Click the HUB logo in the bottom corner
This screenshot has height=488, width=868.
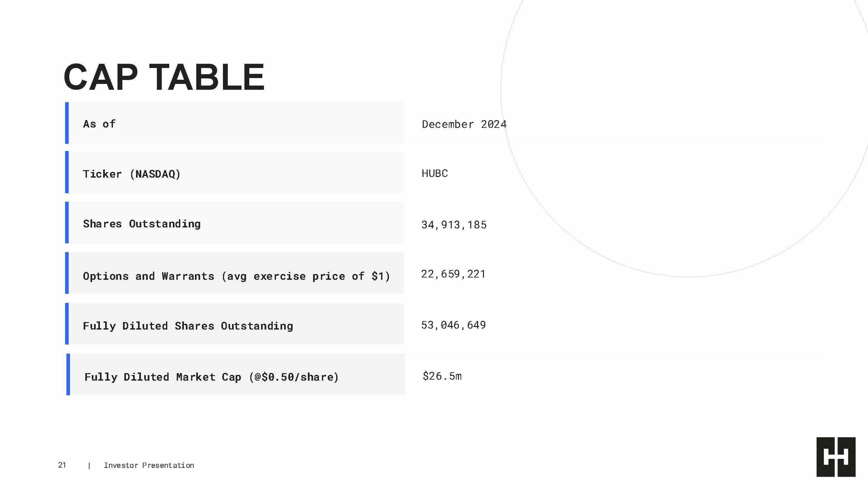835,457
